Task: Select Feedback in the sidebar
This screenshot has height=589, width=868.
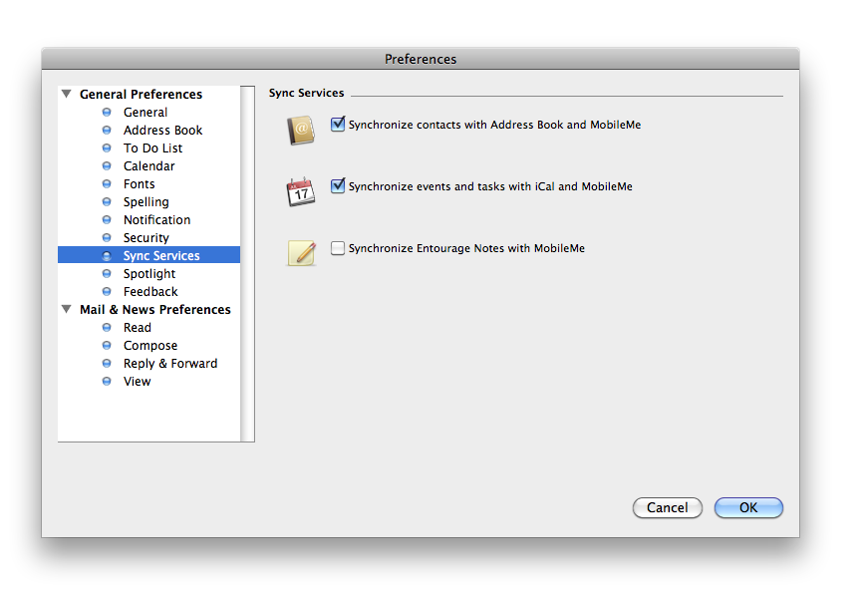Action: (148, 291)
